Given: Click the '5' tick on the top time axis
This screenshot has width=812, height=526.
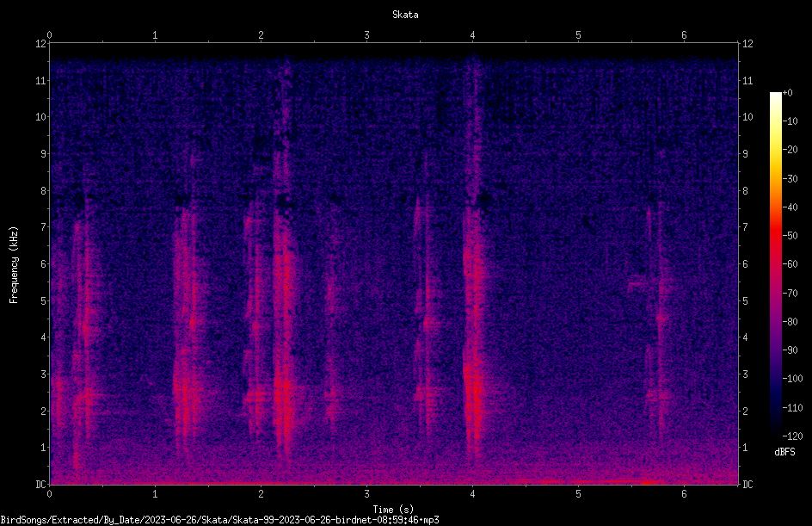Looking at the screenshot, I should point(578,35).
